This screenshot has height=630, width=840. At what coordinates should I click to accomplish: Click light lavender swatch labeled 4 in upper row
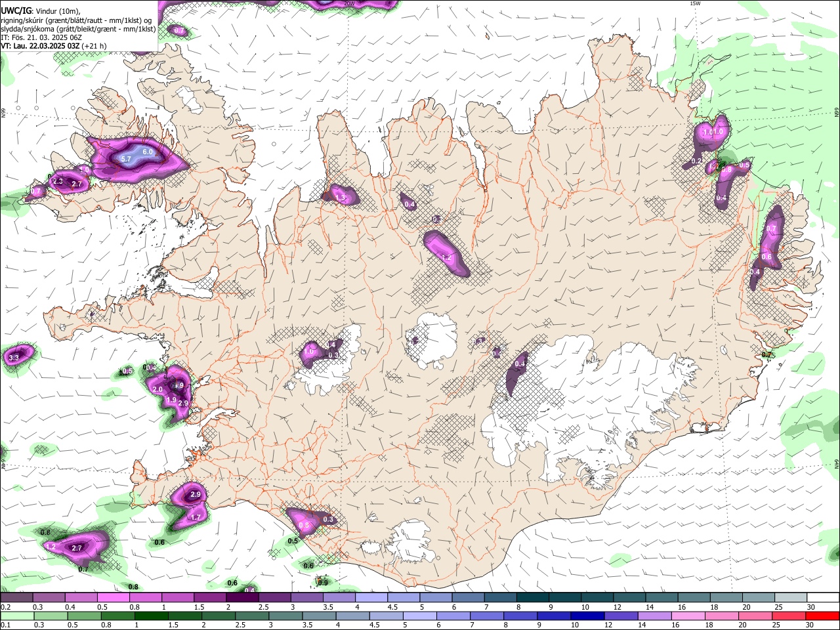(371, 597)
